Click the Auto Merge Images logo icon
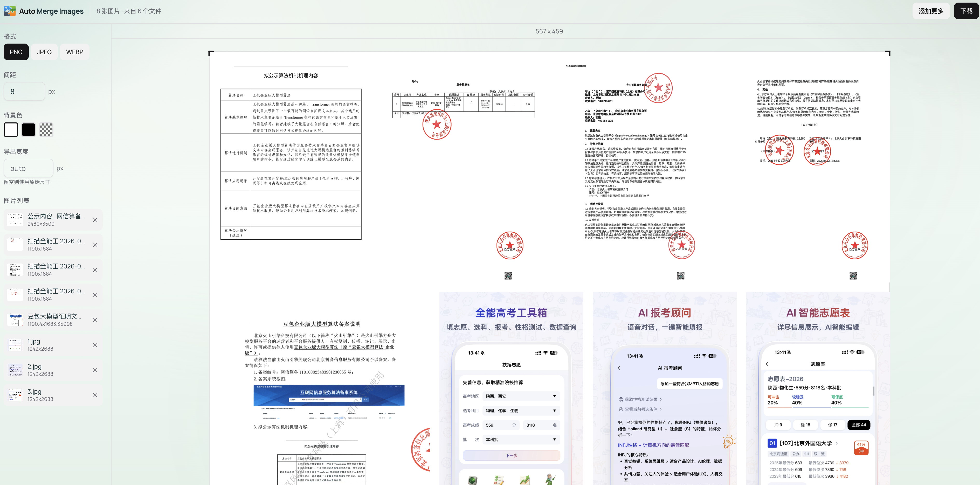Viewport: 980px width, 485px height. [10, 11]
